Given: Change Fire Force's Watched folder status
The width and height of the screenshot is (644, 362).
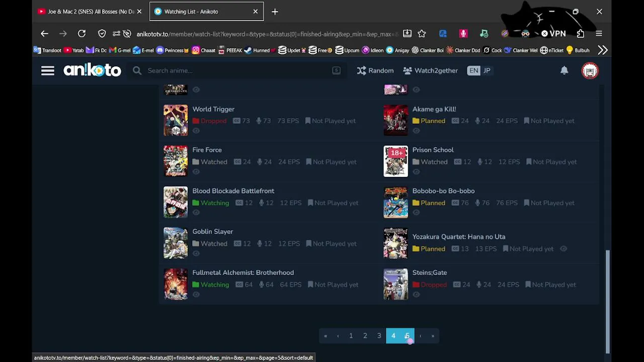Looking at the screenshot, I should pyautogui.click(x=209, y=162).
